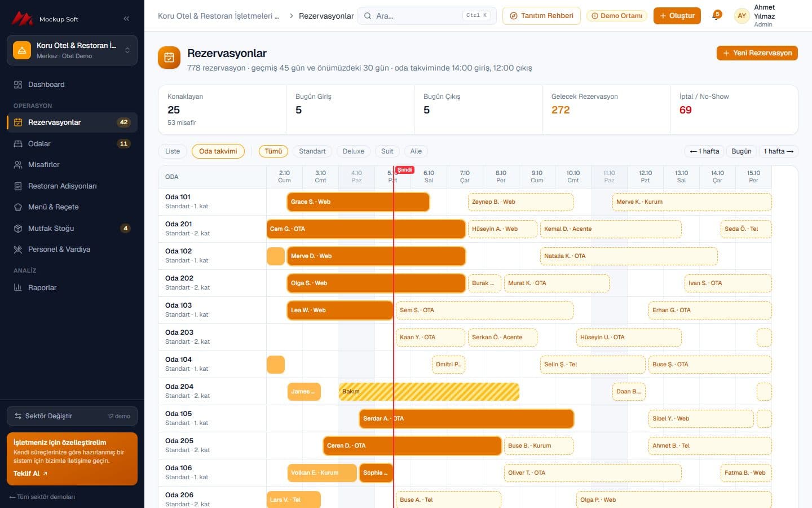Filter rooms by Standart type

pyautogui.click(x=312, y=151)
